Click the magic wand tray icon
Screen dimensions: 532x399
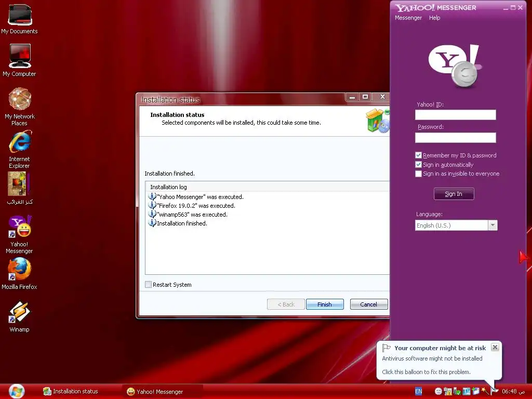tap(485, 391)
